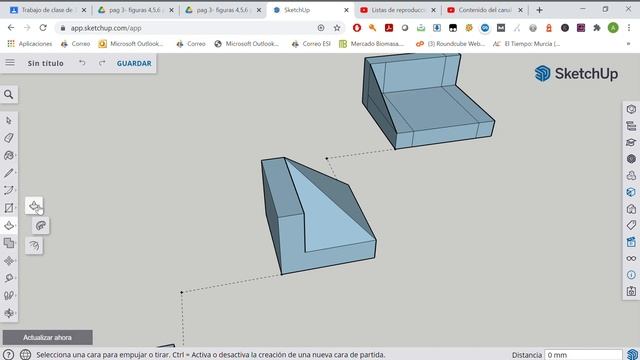The width and height of the screenshot is (640, 360).
Task: Select the Eraser tool
Action: coord(9,138)
